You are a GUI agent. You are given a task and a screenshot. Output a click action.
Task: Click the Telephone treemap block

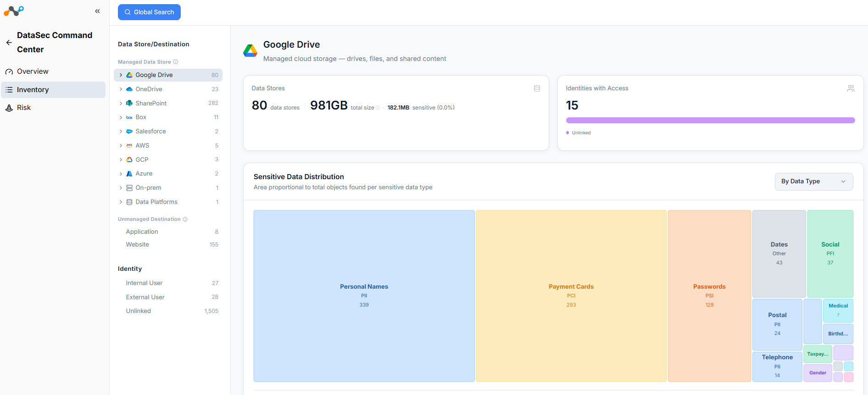coord(777,367)
